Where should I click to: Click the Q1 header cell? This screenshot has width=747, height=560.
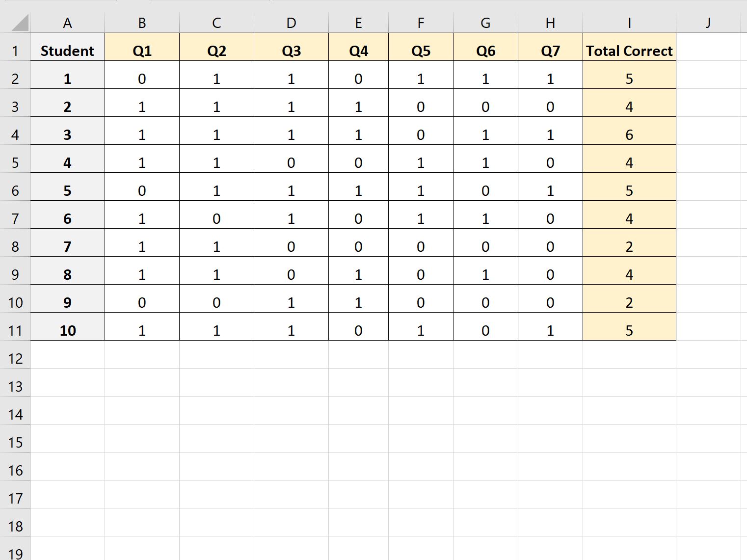(x=142, y=51)
